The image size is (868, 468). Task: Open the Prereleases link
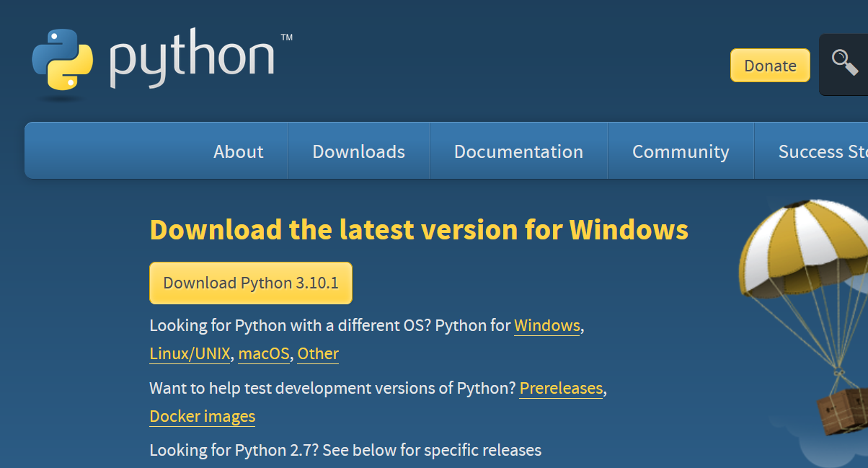tap(561, 389)
